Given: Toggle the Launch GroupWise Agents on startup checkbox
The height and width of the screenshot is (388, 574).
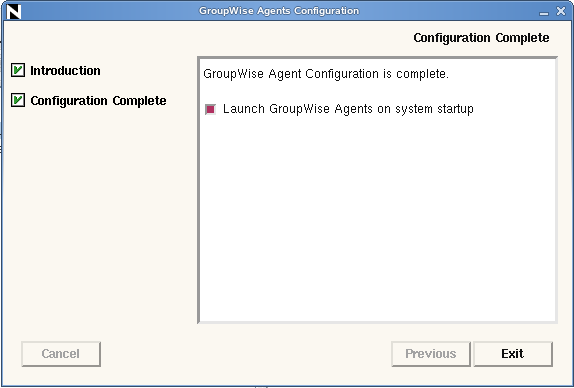Looking at the screenshot, I should tap(210, 109).
